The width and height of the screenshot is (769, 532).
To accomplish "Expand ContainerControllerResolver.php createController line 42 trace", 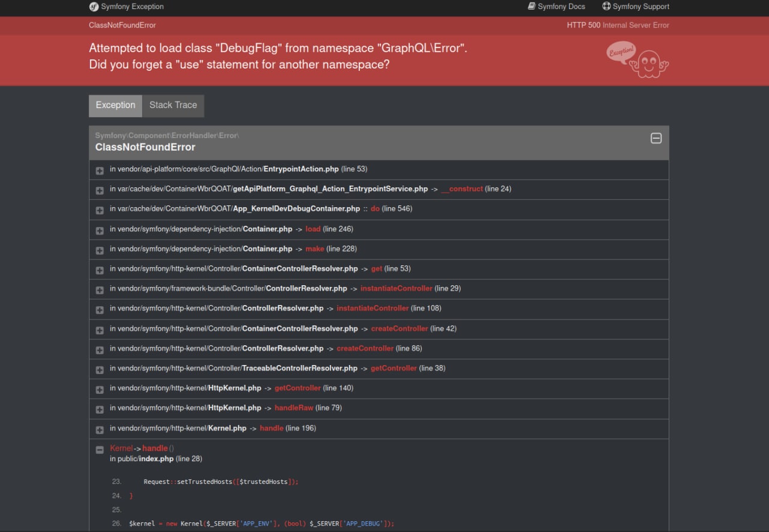I will coord(100,330).
